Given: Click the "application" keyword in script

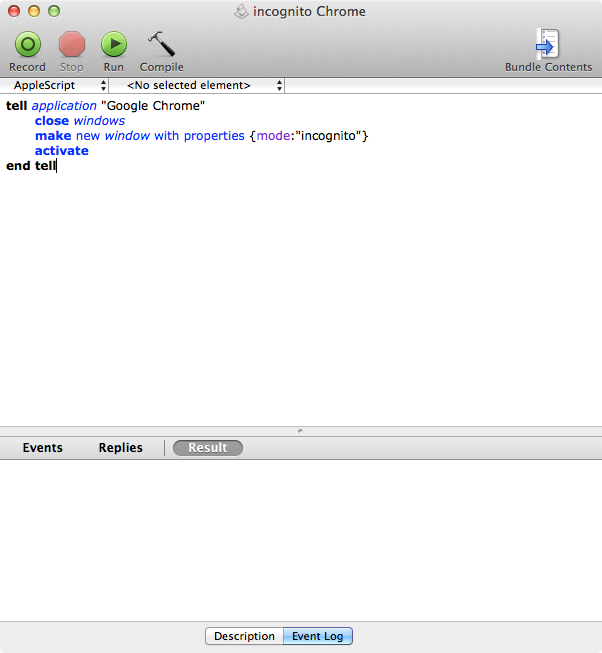Looking at the screenshot, I should 64,106.
